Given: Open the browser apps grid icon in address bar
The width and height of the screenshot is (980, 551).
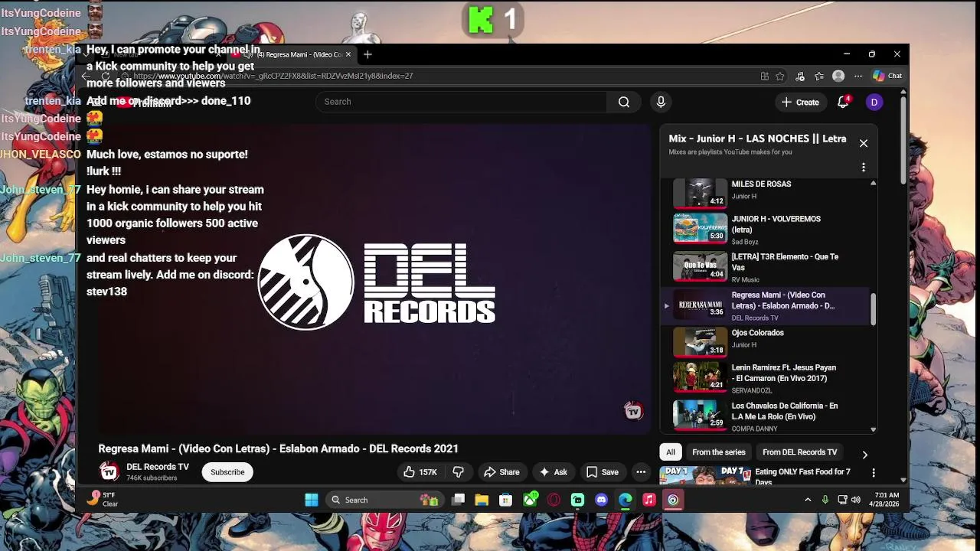Looking at the screenshot, I should [764, 76].
